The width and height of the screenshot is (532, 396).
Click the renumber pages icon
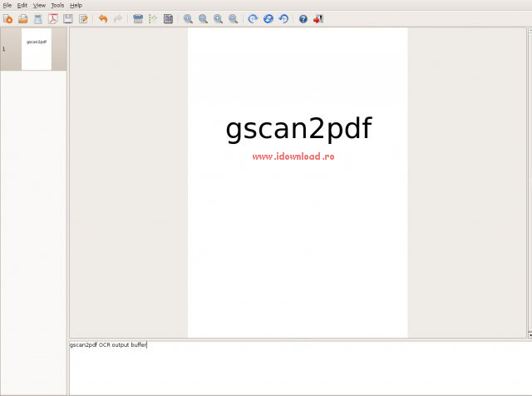coord(153,19)
